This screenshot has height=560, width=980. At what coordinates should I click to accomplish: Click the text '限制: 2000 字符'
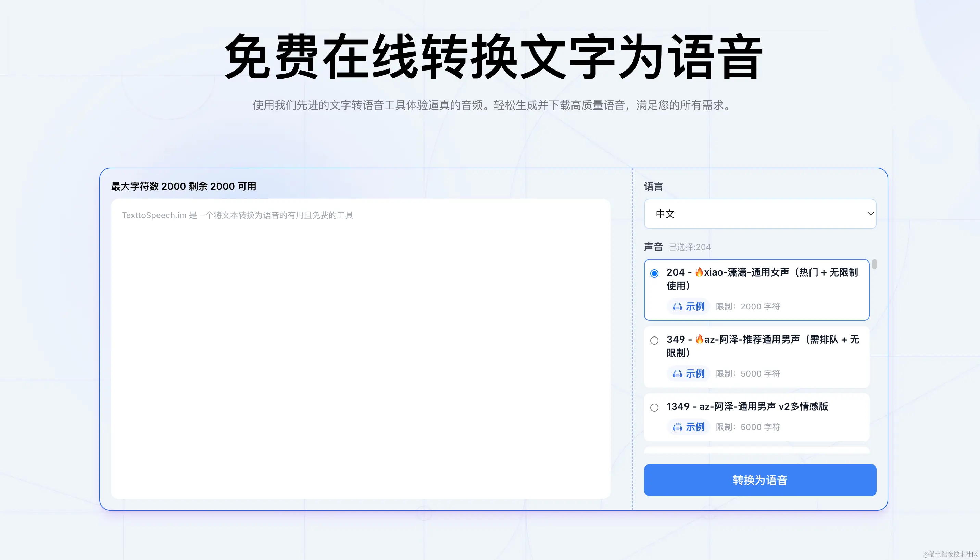(747, 307)
